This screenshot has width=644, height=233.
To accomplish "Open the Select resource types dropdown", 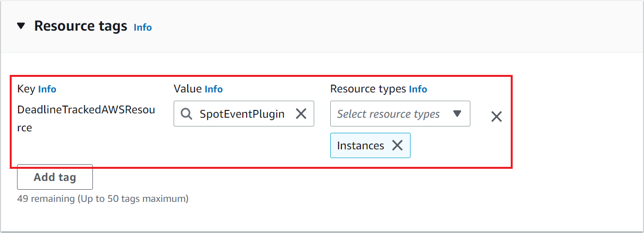I will [388, 114].
